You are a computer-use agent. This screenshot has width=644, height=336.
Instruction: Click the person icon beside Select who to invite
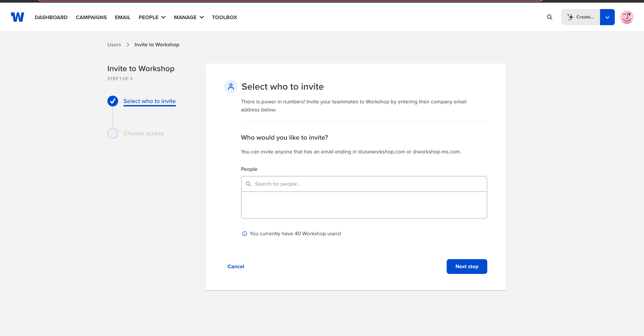(x=231, y=87)
